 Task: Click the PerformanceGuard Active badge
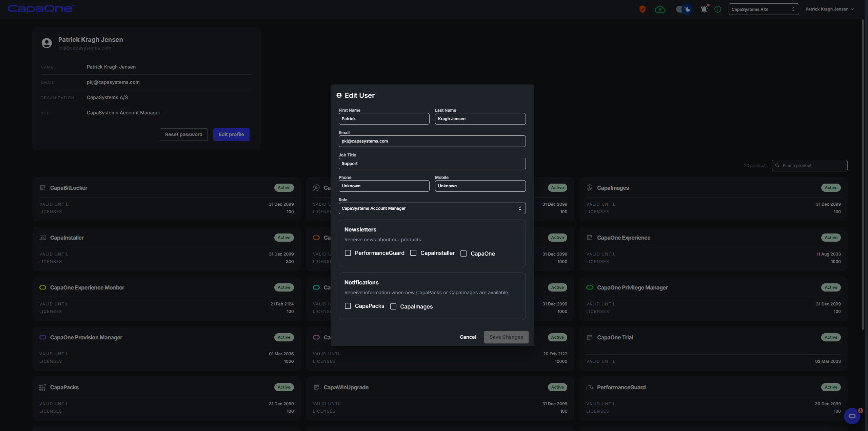click(x=831, y=387)
